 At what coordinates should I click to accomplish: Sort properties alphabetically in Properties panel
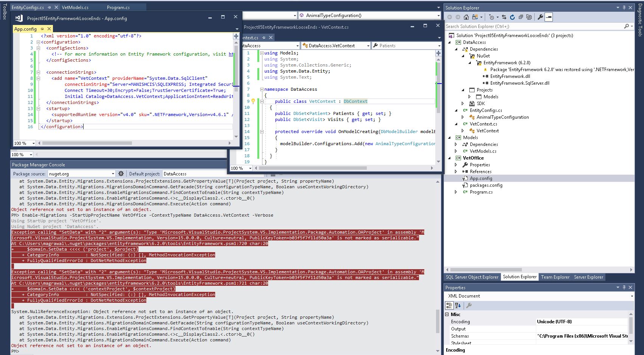458,305
